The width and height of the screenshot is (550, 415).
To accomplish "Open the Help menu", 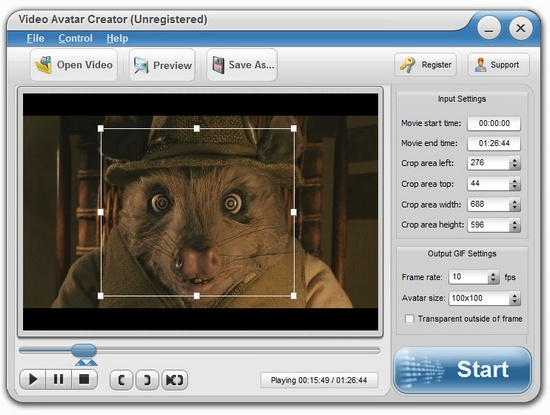I will [117, 38].
